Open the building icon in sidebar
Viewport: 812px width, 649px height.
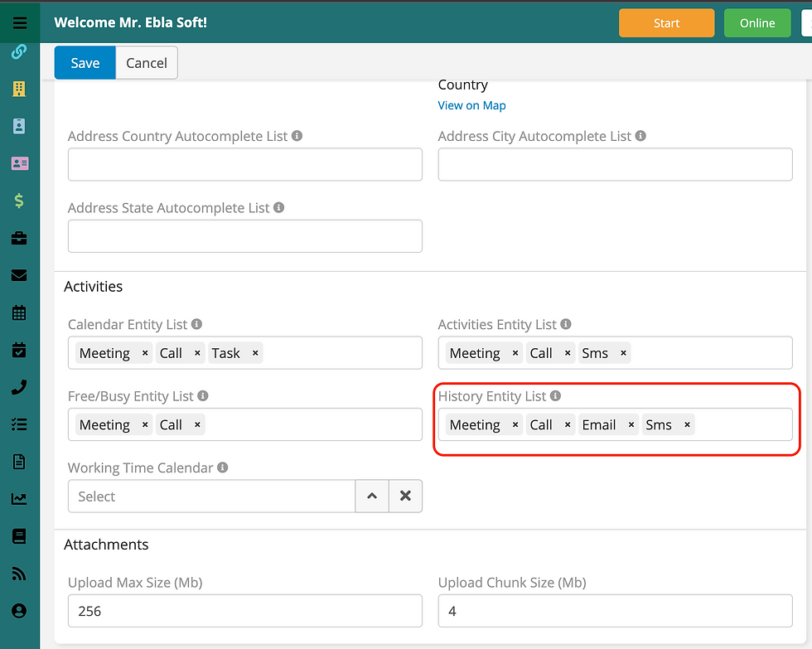point(19,89)
